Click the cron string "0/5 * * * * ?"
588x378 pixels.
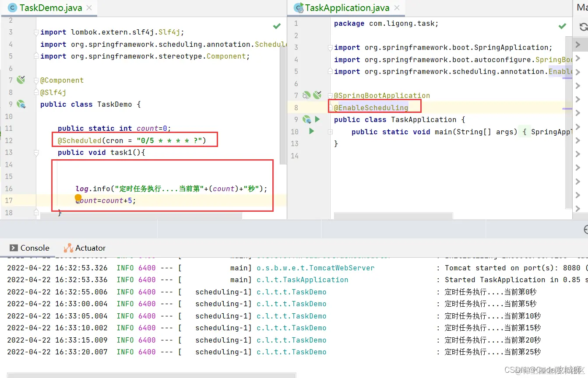pyautogui.click(x=169, y=140)
